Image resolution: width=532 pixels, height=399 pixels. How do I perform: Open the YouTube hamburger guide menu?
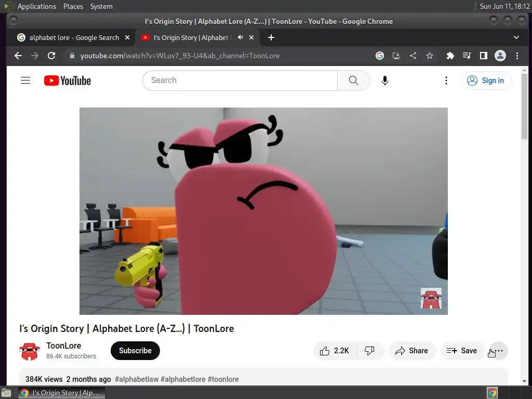25,81
